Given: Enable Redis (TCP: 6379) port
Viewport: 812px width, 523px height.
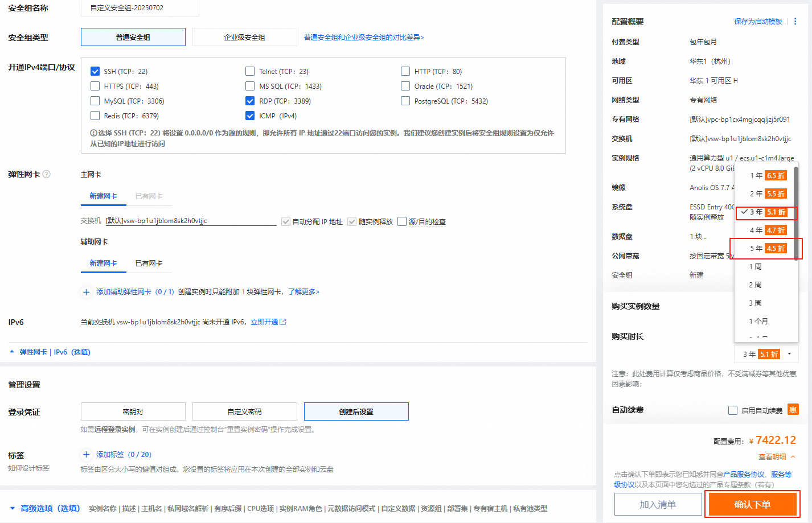Looking at the screenshot, I should coord(95,116).
